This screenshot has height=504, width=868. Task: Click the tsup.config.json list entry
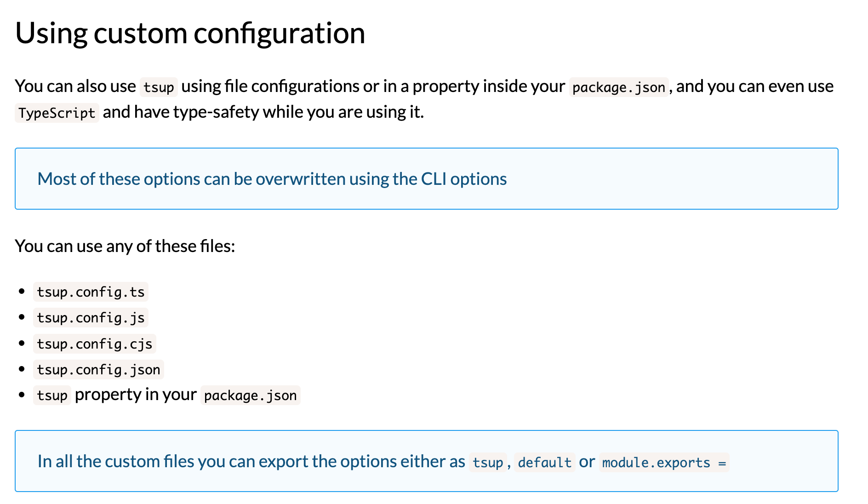click(98, 370)
